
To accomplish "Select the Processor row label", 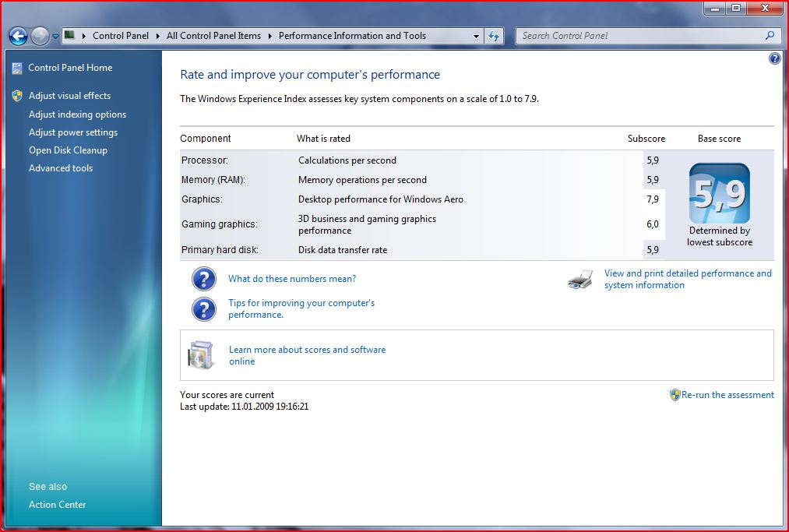I will pyautogui.click(x=205, y=160).
